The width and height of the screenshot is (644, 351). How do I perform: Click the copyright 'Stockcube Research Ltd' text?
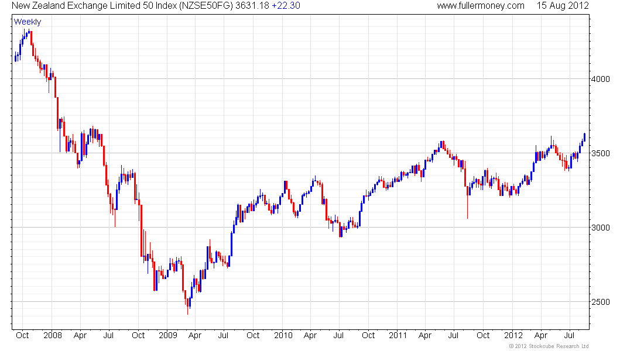[x=559, y=346]
